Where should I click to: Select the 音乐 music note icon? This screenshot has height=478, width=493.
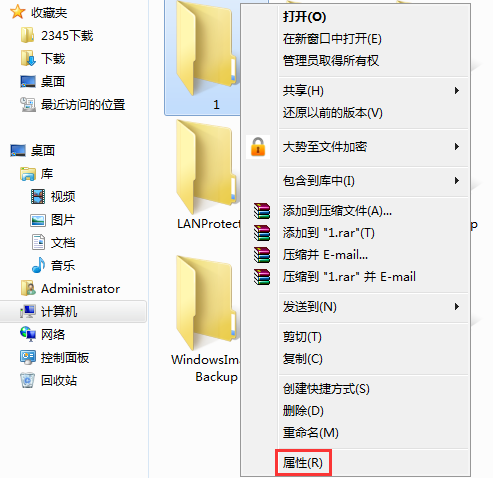tap(38, 265)
